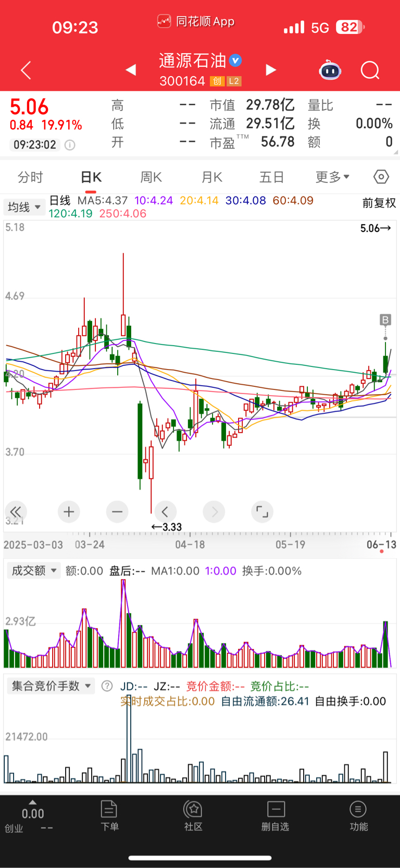Tap the 市盈TTM 56.78 value

[x=252, y=142]
